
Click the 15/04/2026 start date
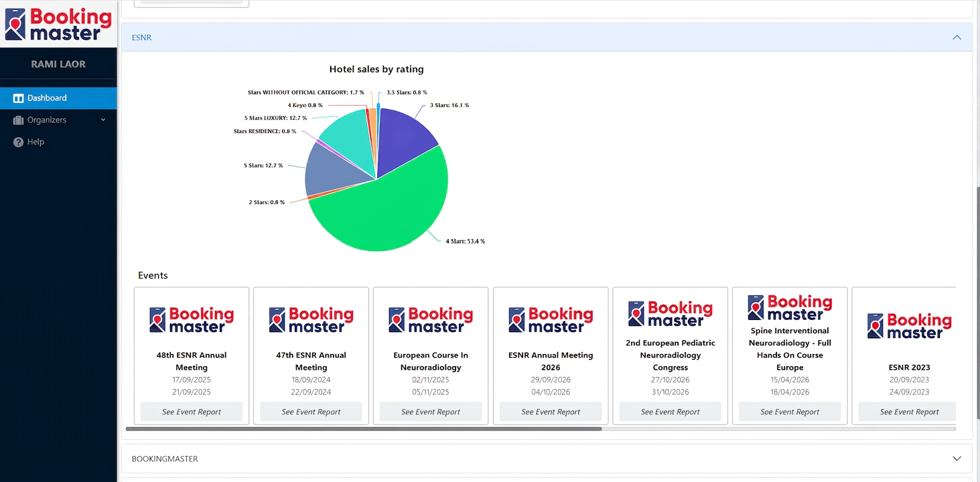tap(790, 380)
